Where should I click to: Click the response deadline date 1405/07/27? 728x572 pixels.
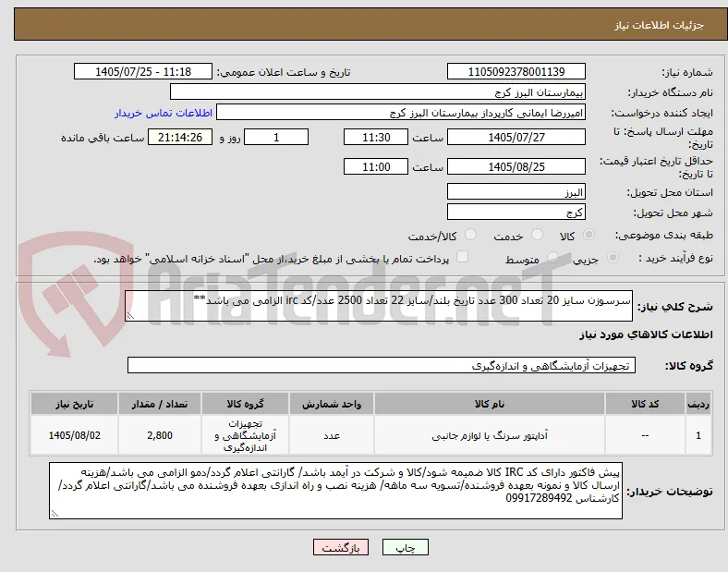516,137
